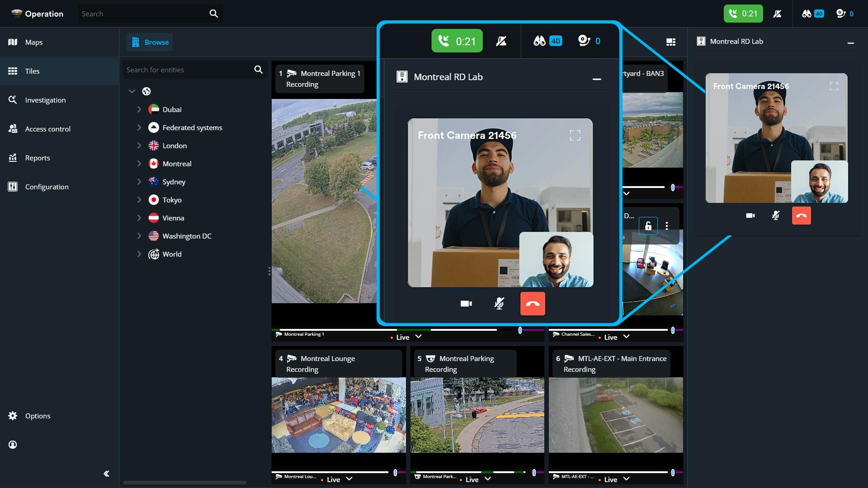This screenshot has width=868, height=488.
Task: Click the entity search field
Action: (190, 70)
